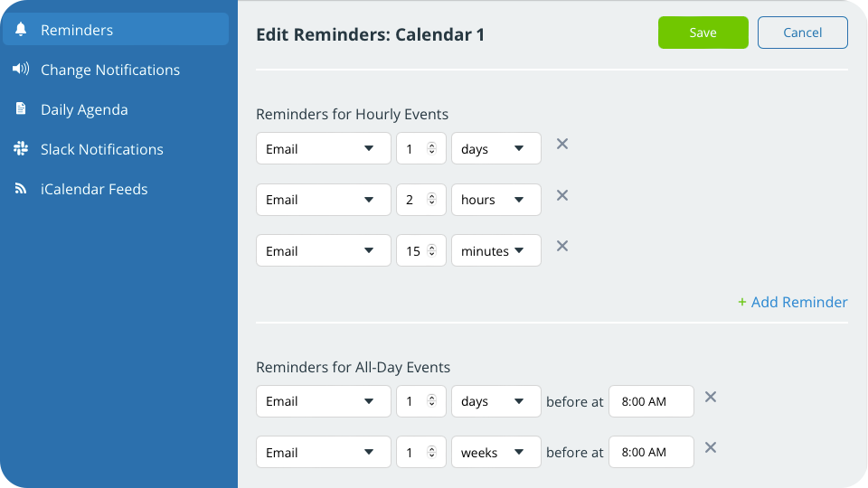Delete the 2 hours reminder row
Screen dimensions: 868x488
562,195
